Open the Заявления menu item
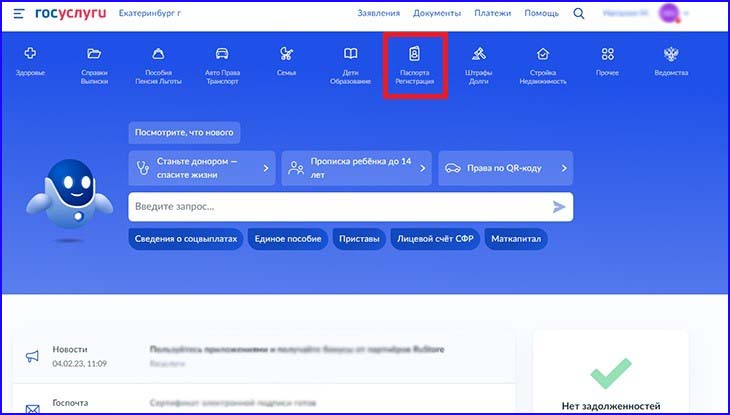 pyautogui.click(x=378, y=14)
